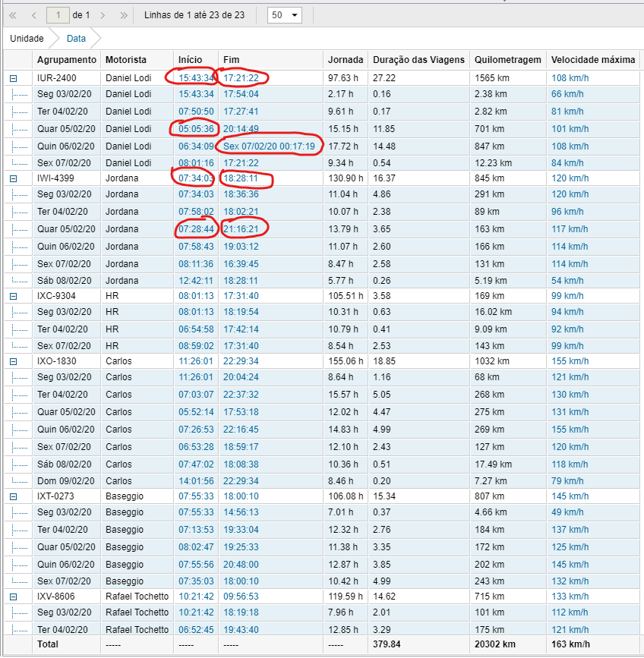Click the 155 km/h speed link for IXO-1830

click(x=567, y=362)
